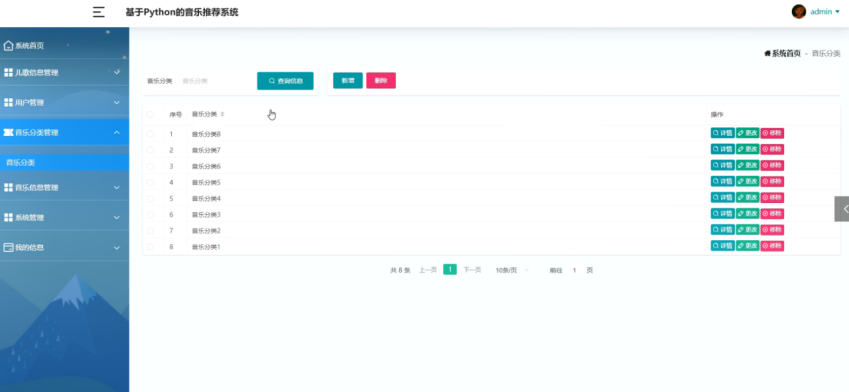Click 移除 remove for 音乐分类4
The image size is (849, 392).
click(772, 198)
